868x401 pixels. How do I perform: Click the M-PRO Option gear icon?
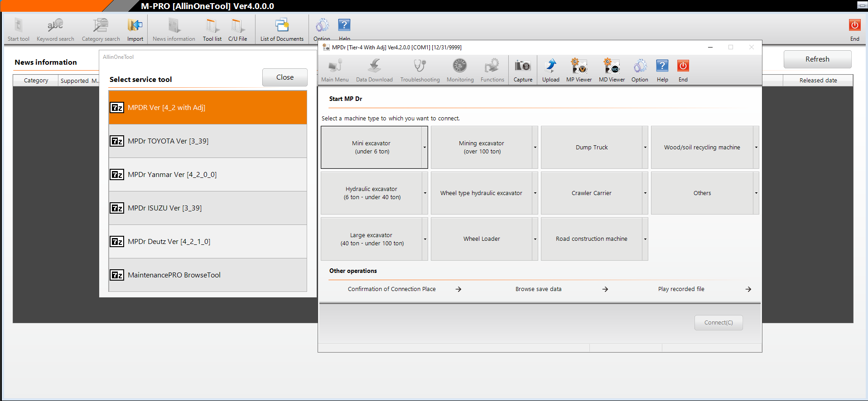(x=322, y=25)
